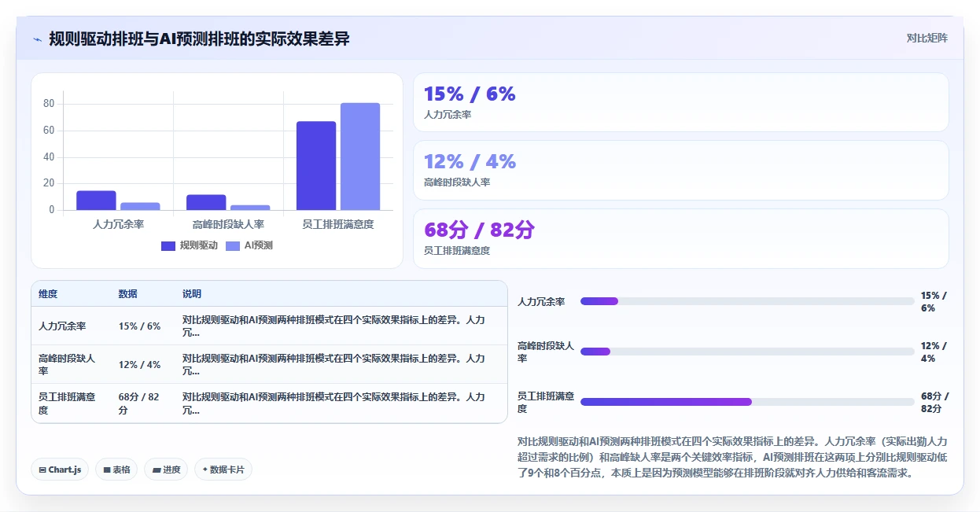The width and height of the screenshot is (980, 512).
Task: Click the 规则驱动 bar for 员工排班满意度
Action: tap(316, 166)
